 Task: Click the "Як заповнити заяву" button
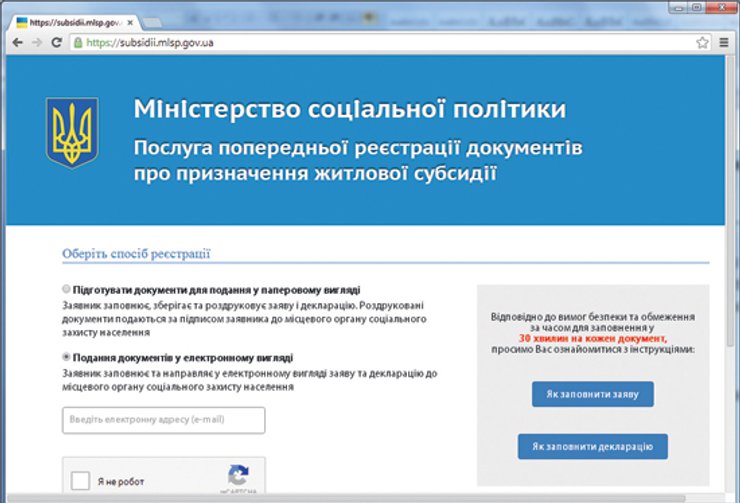592,395
